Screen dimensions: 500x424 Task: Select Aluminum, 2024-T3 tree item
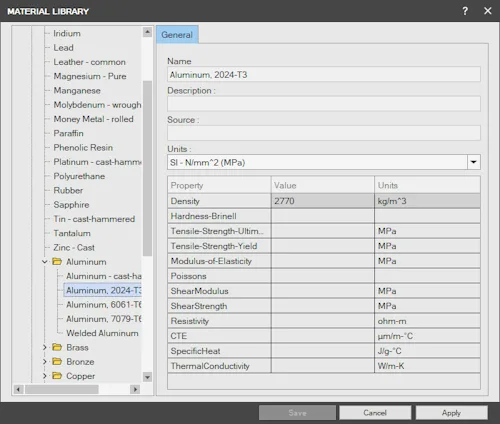(103, 290)
